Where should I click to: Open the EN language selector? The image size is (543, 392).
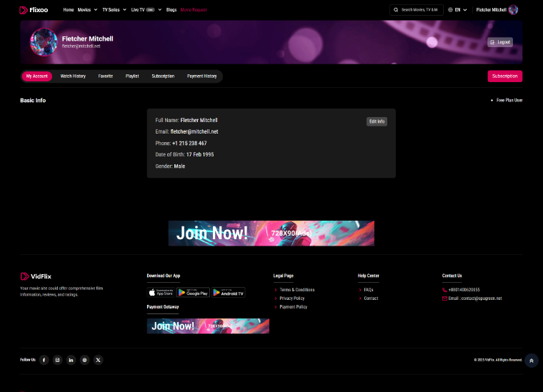click(x=458, y=10)
